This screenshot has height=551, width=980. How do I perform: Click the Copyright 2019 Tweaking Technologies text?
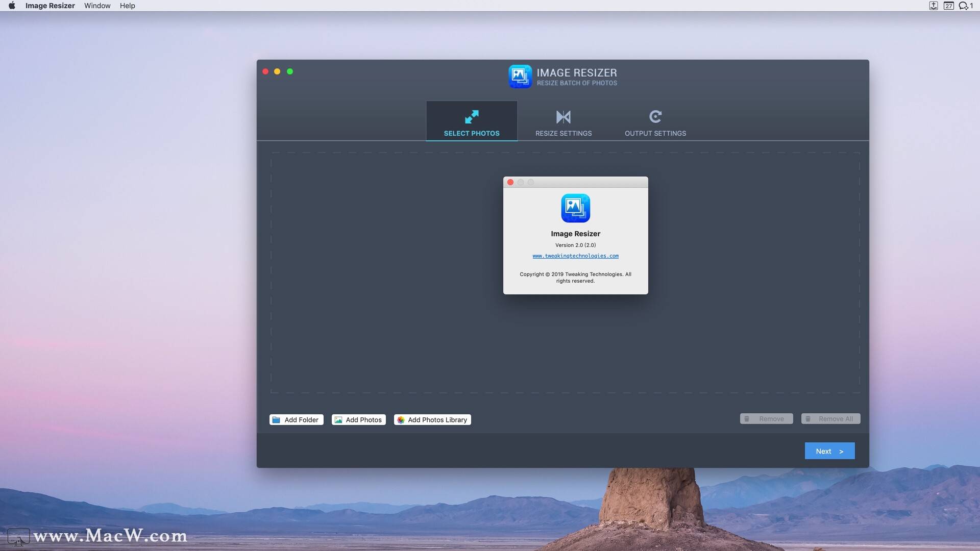pyautogui.click(x=575, y=278)
